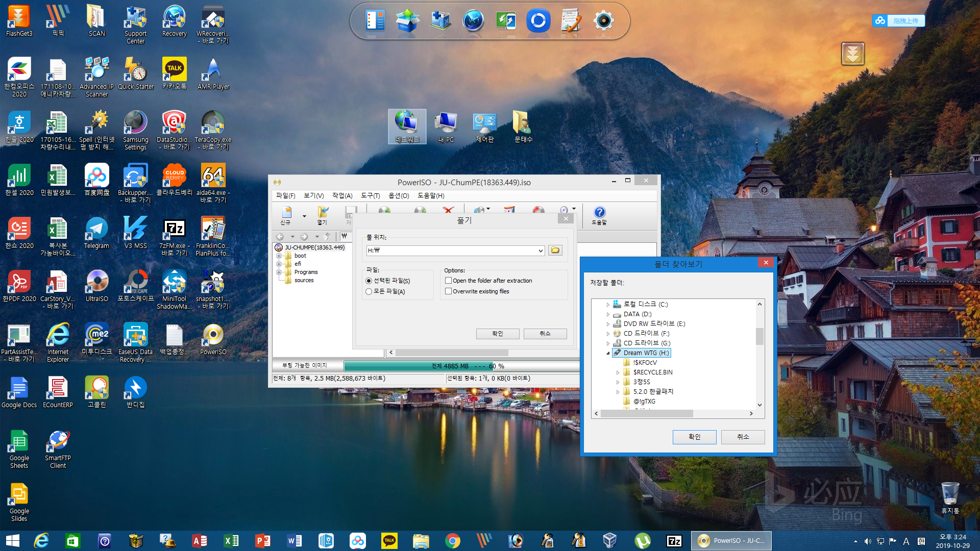This screenshot has width=980, height=551.
Task: Click the forward navigation arrow in PowerISO
Action: coord(304,237)
